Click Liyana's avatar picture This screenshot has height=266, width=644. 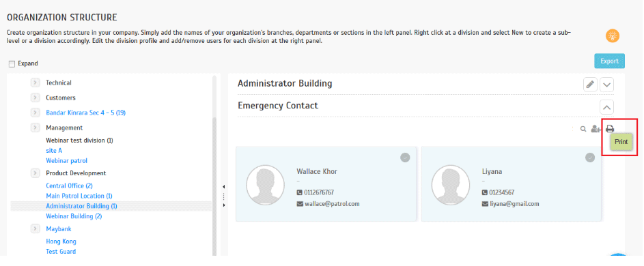click(451, 185)
